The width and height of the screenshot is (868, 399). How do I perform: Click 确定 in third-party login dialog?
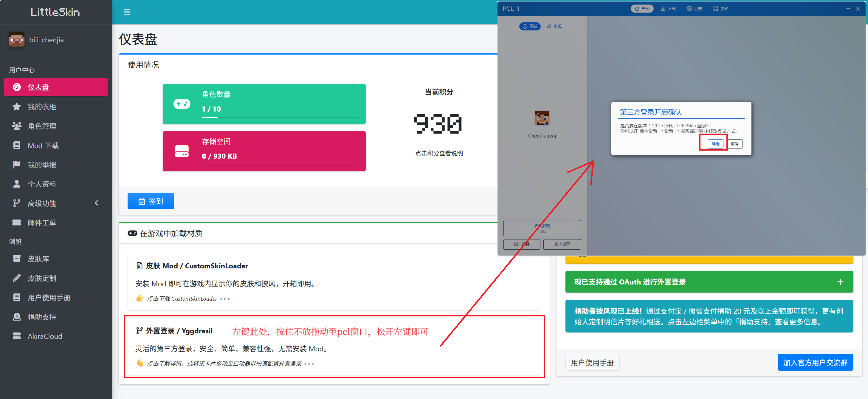715,144
